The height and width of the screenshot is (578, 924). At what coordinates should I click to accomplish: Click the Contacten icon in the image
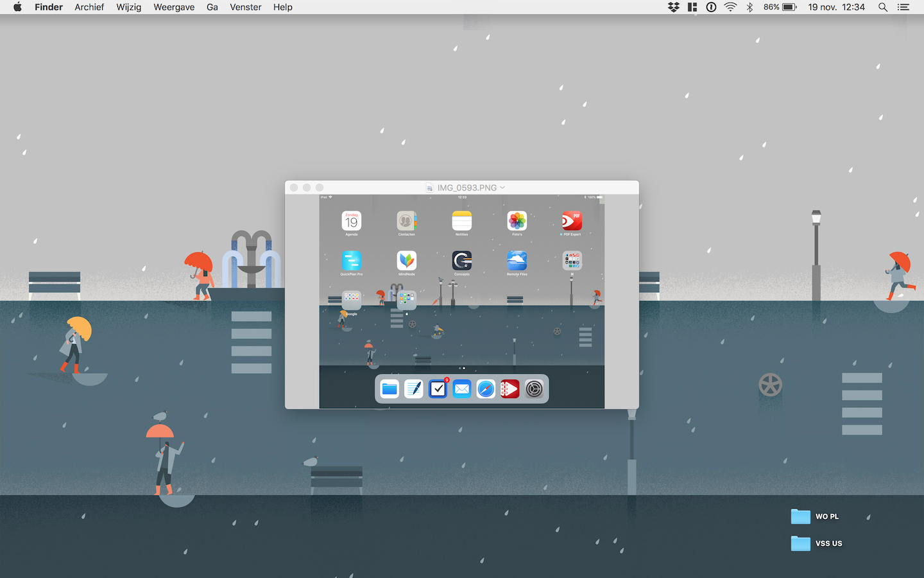pos(407,221)
